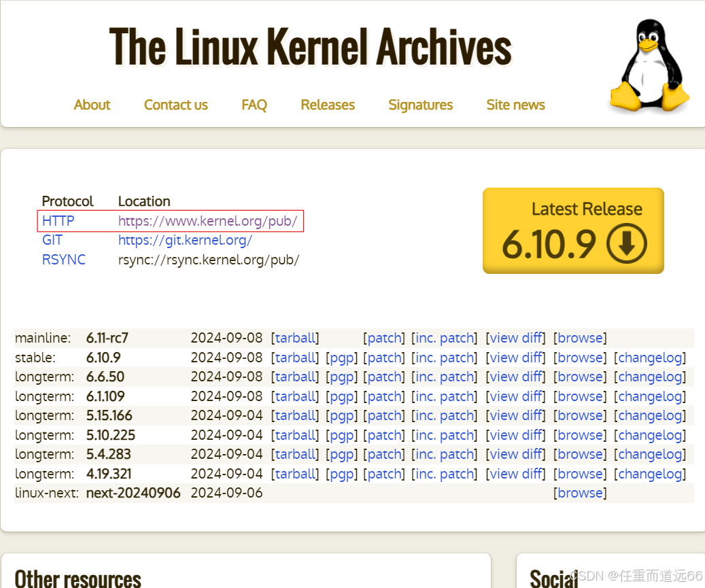The height and width of the screenshot is (588, 705).
Task: Click the Location column header
Action: click(x=144, y=201)
